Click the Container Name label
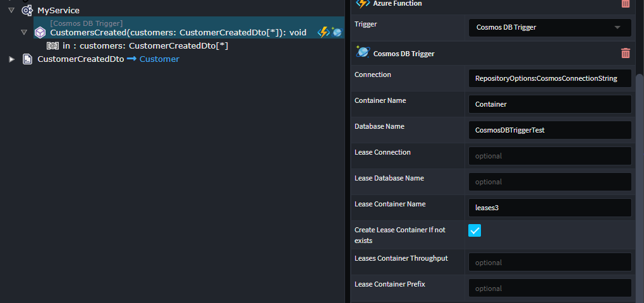This screenshot has width=644, height=303. [x=380, y=100]
